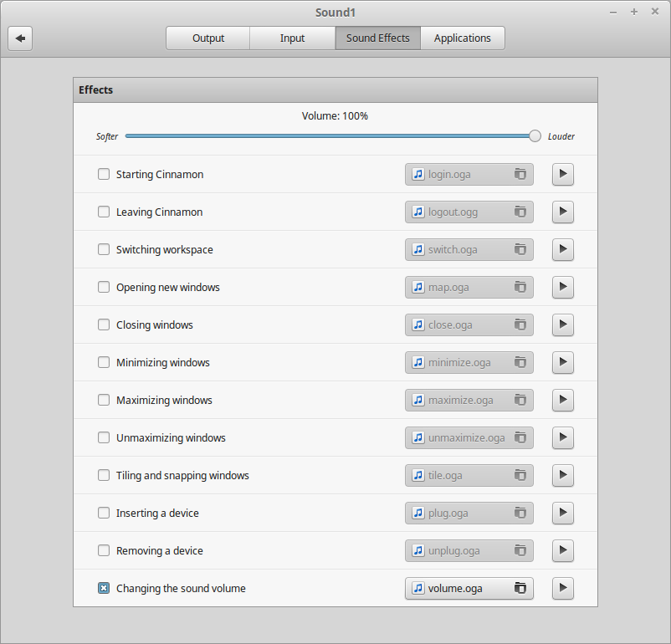
Task: Click the Volume: 100% label
Action: [x=335, y=116]
